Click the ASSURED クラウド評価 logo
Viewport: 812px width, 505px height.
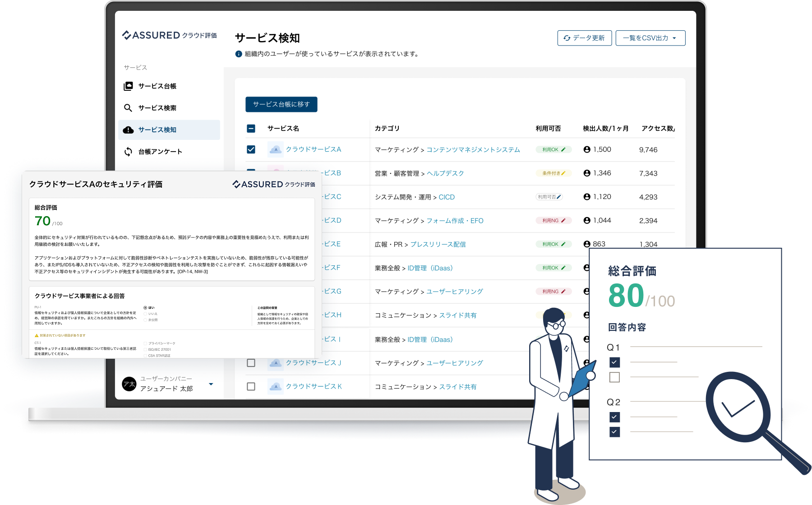coord(170,35)
